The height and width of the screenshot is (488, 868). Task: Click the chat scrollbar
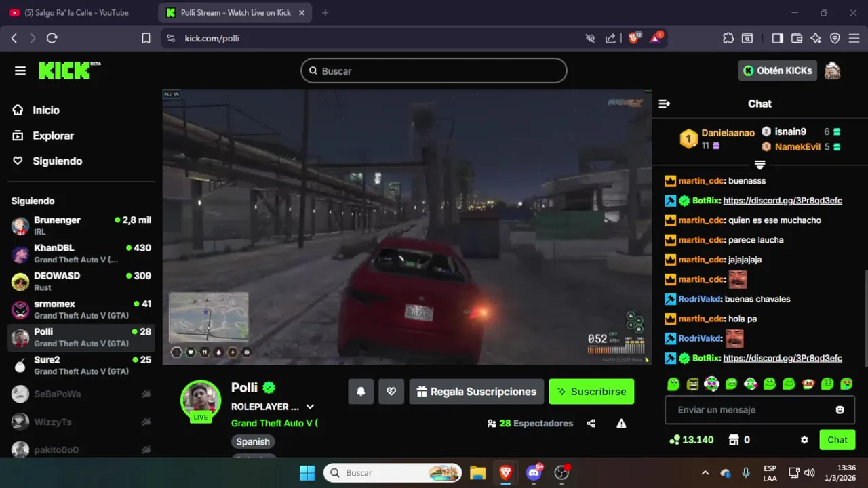[865, 319]
